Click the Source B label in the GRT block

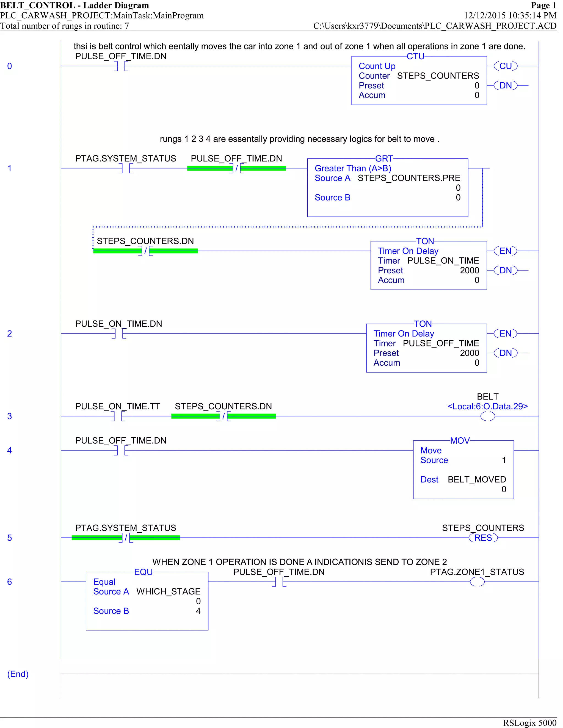point(333,198)
